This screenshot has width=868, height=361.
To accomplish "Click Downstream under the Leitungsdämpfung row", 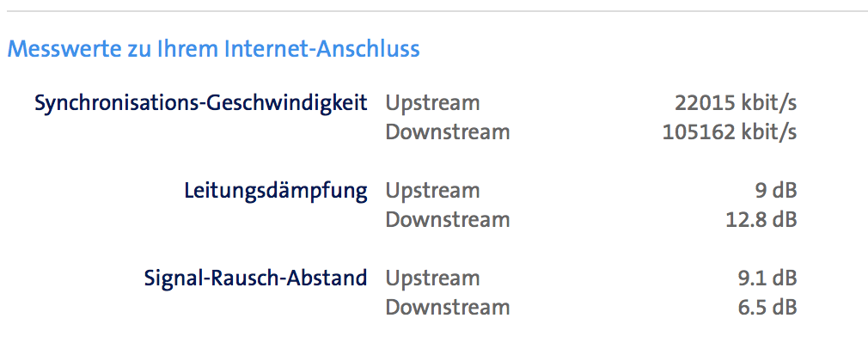I will (x=447, y=220).
